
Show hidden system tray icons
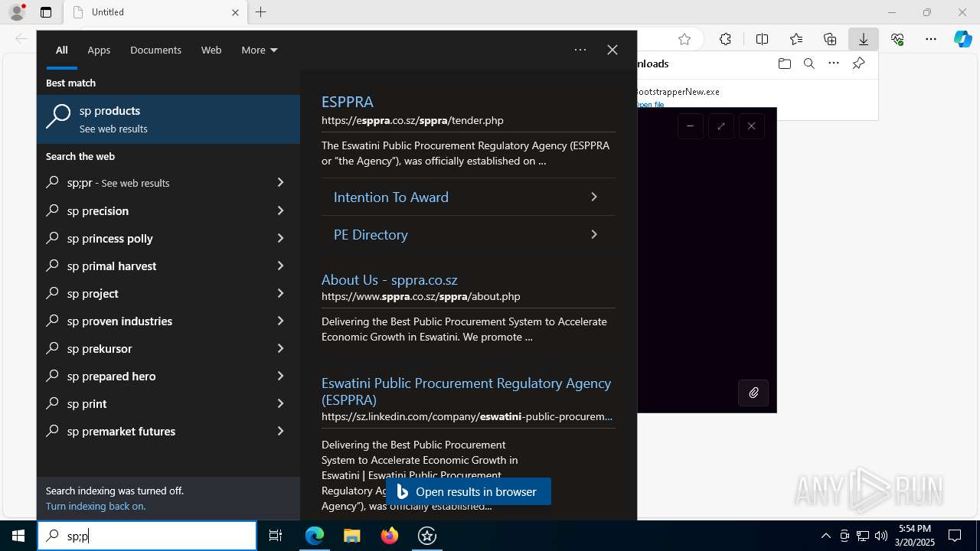coord(825,536)
